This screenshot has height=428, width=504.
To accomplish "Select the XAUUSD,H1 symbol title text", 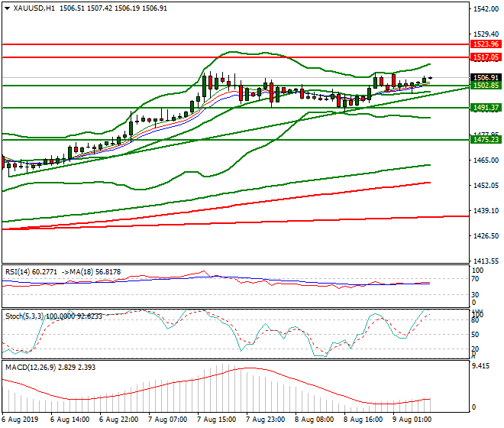I will click(x=34, y=8).
